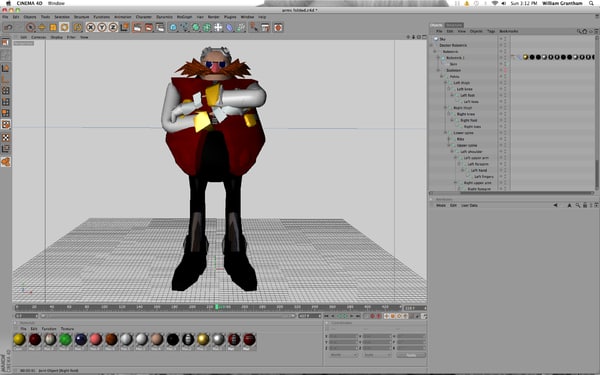Image resolution: width=600 pixels, height=375 pixels.
Task: Add a Cube primitive object
Action: [173, 27]
